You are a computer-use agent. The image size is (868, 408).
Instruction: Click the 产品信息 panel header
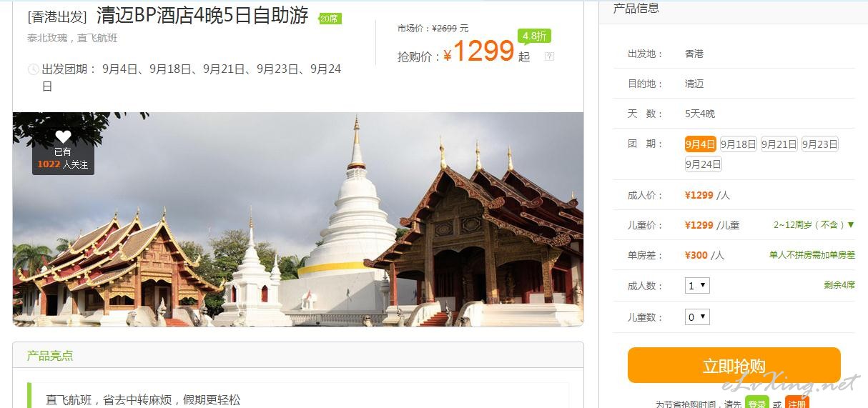(x=636, y=9)
